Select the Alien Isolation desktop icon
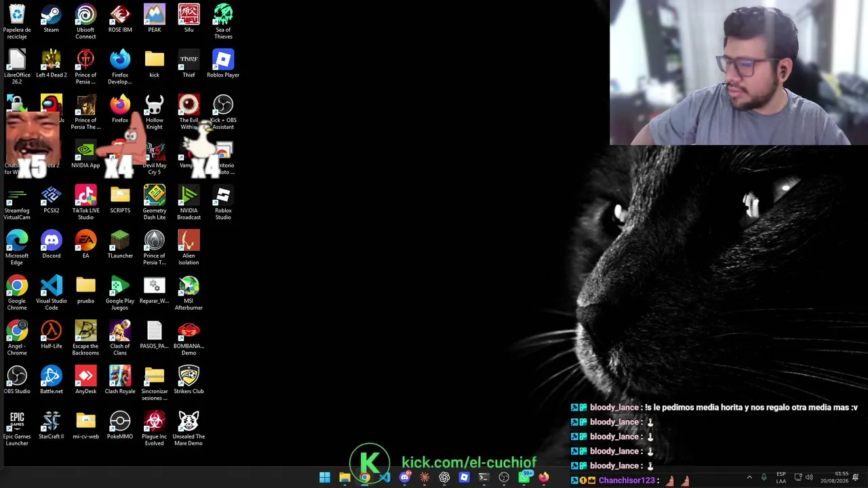Screen dimensions: 868x488 pos(189,248)
